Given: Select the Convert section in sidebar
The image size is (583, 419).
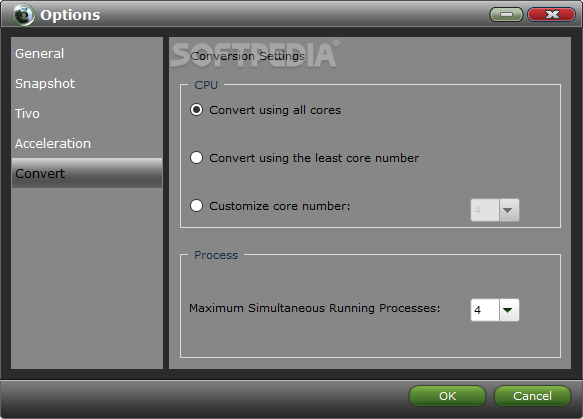Looking at the screenshot, I should (87, 173).
